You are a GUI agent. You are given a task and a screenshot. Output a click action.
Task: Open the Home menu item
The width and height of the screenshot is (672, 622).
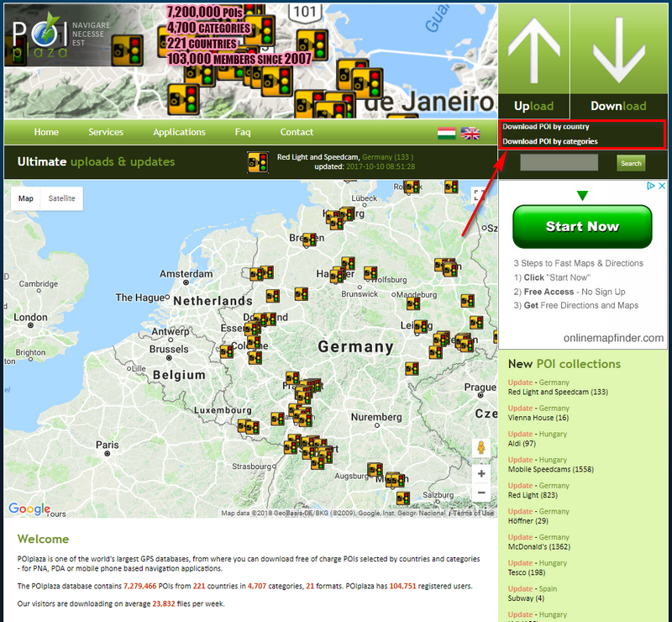pos(46,132)
